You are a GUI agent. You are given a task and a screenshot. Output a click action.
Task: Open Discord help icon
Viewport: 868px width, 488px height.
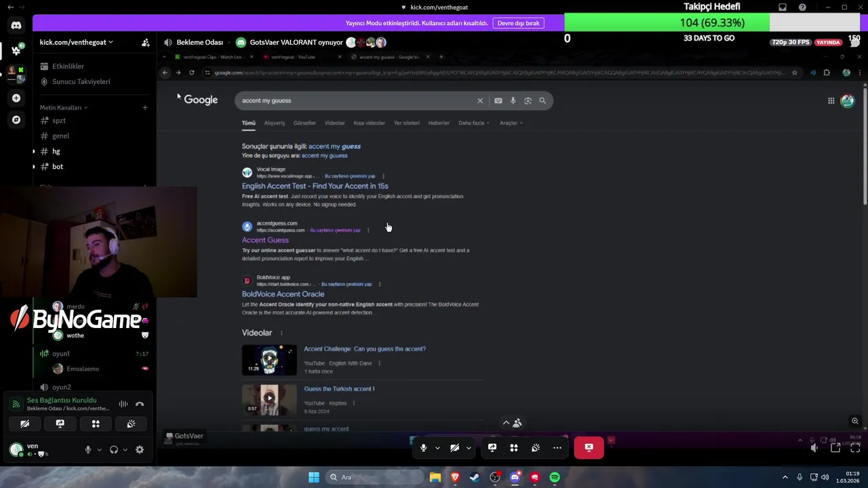tap(803, 7)
